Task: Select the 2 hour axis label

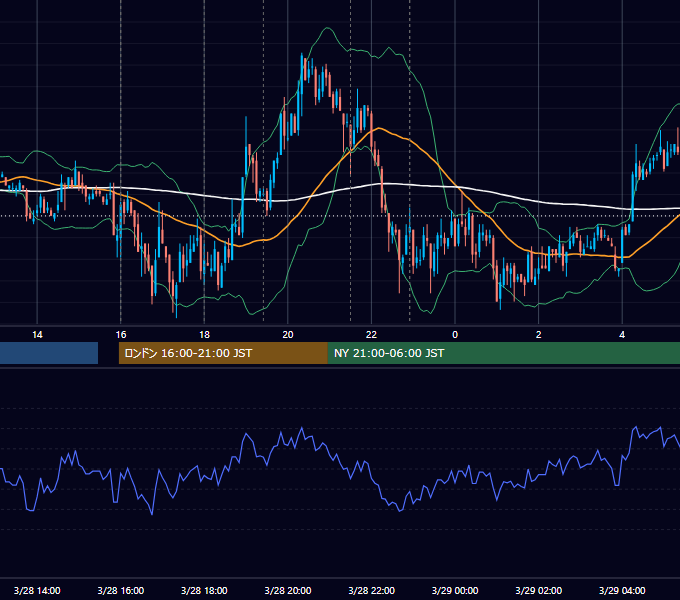Action: point(539,334)
